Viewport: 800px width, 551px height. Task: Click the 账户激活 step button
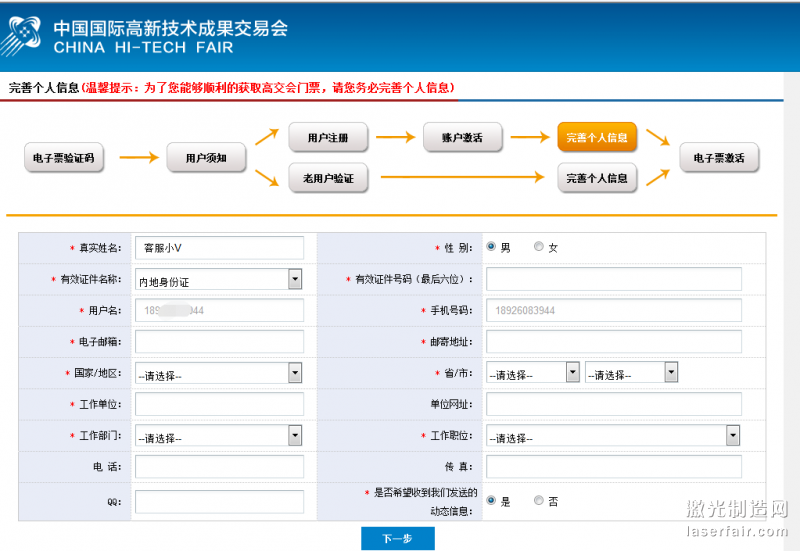pyautogui.click(x=461, y=137)
